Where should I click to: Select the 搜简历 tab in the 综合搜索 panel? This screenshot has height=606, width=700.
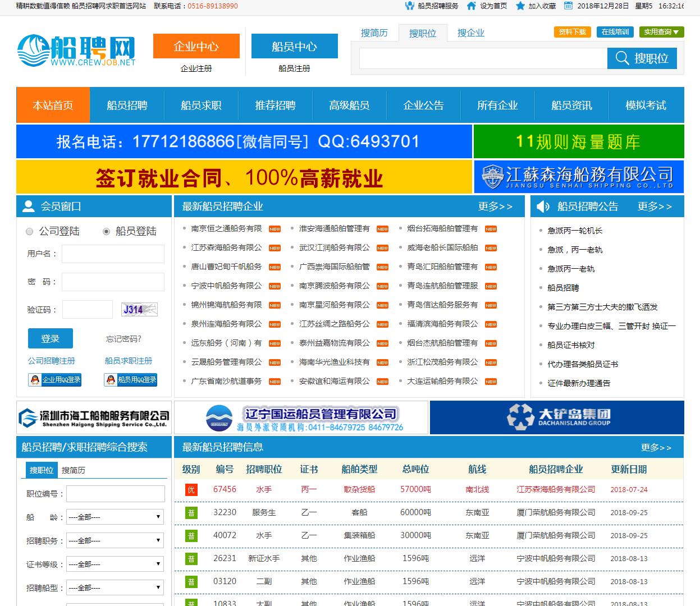tap(74, 470)
